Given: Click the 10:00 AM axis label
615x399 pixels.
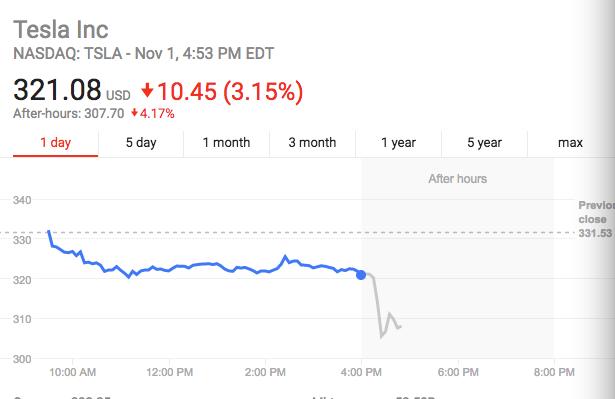Looking at the screenshot, I should (x=73, y=372).
